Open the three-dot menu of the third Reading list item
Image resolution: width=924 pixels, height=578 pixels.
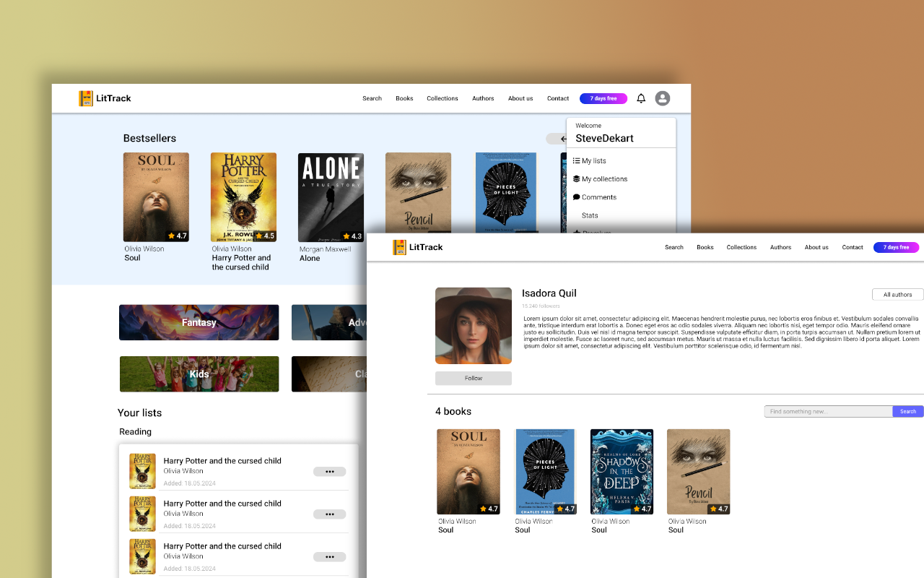pyautogui.click(x=329, y=557)
